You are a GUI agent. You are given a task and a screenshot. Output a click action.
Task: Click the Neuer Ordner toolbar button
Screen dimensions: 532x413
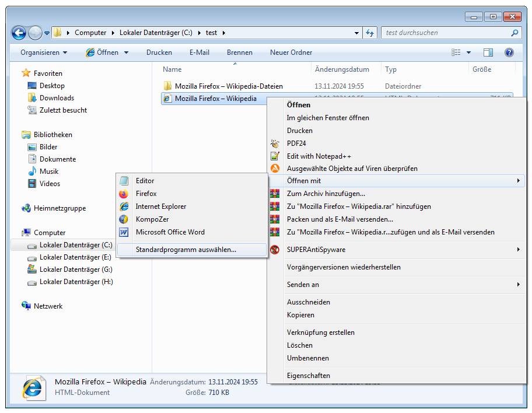(290, 52)
